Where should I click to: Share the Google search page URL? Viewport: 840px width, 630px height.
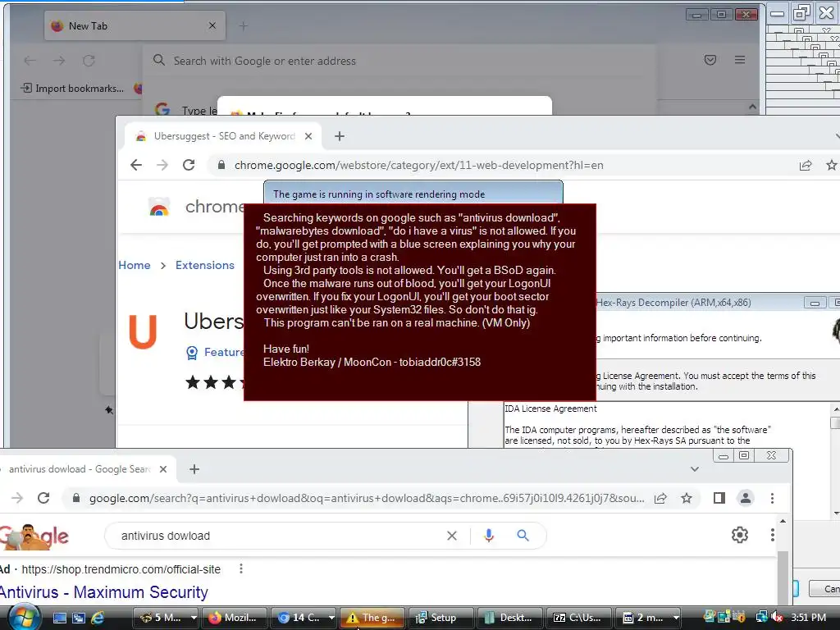pyautogui.click(x=660, y=498)
